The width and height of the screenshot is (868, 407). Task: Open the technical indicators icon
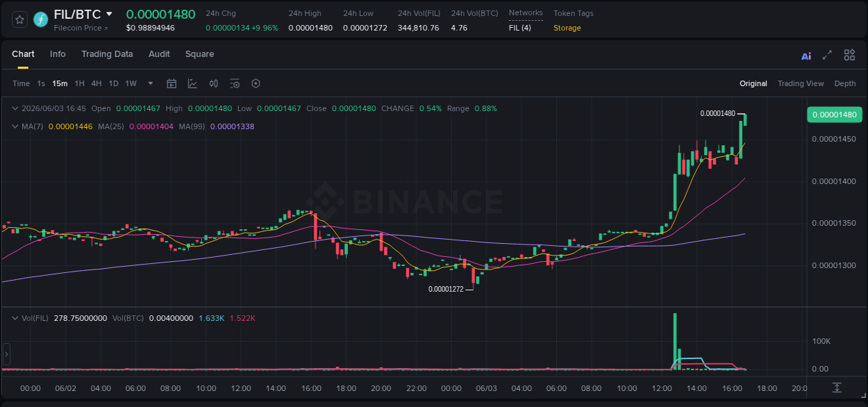pos(192,83)
